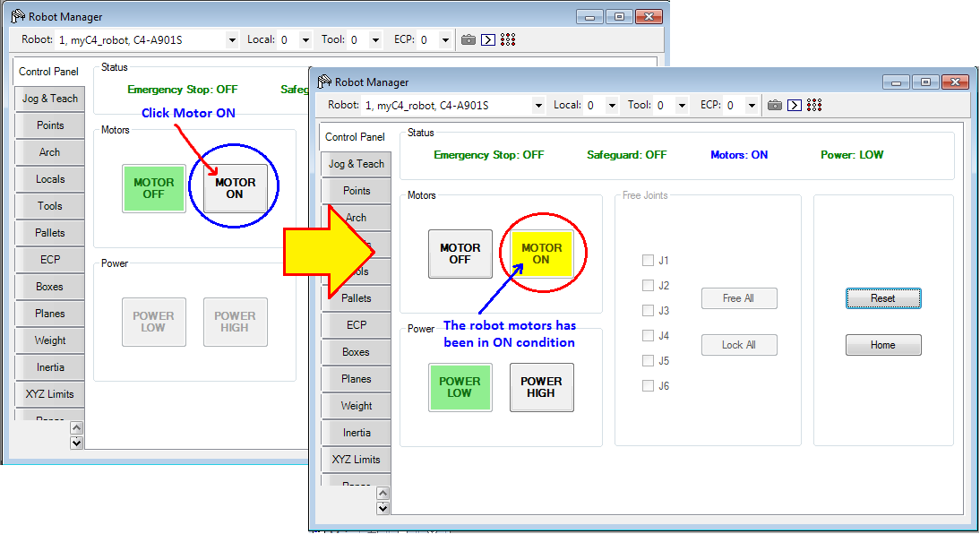
Task: Check the J4 free joint checkbox
Action: pos(649,335)
